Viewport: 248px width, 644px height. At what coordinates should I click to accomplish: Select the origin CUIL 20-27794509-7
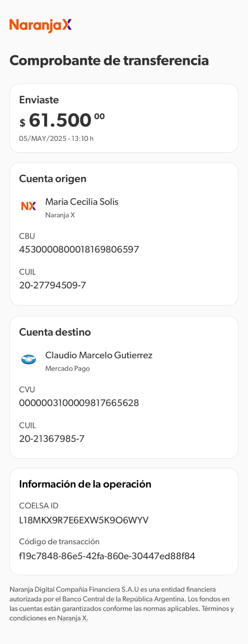[x=53, y=285]
